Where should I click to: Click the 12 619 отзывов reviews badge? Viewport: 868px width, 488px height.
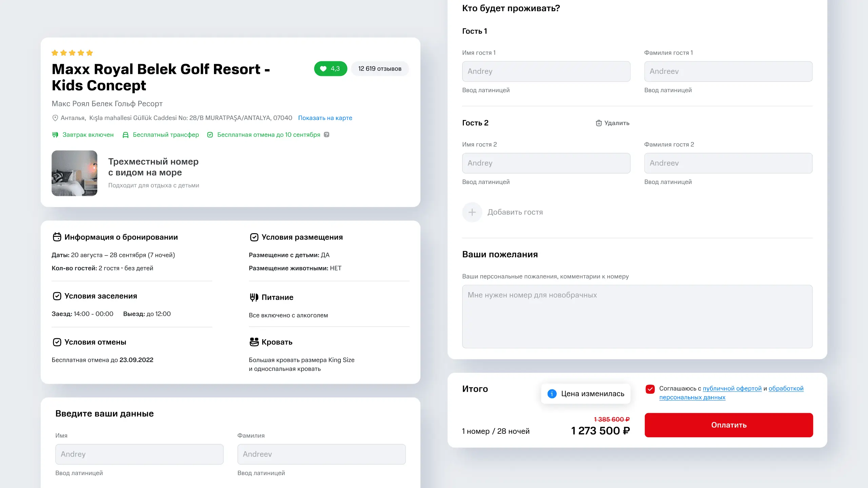[x=380, y=69]
